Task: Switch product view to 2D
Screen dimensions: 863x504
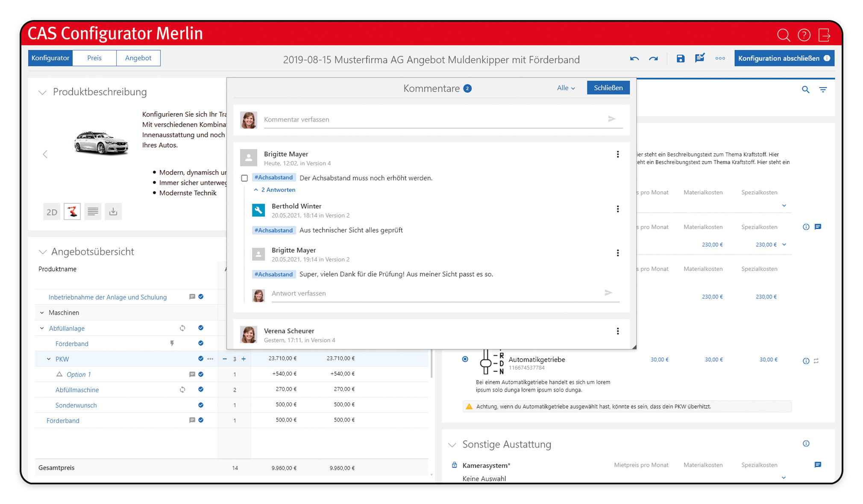Action: coord(52,212)
